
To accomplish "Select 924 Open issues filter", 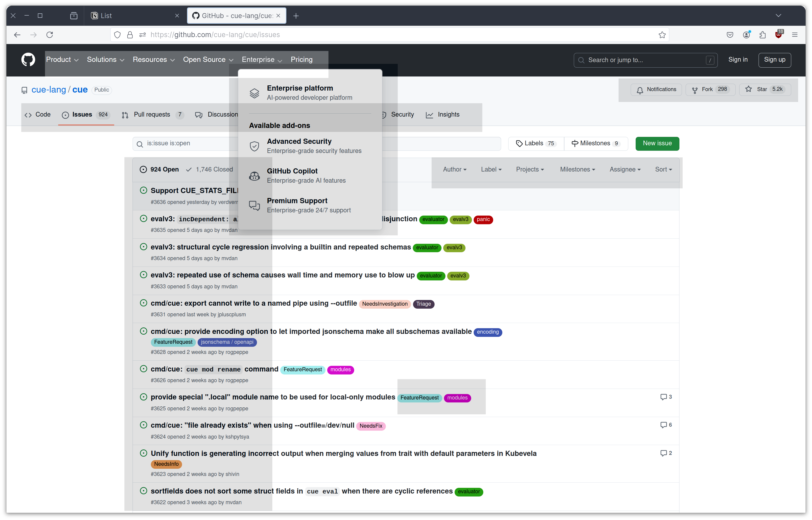I will tap(159, 170).
